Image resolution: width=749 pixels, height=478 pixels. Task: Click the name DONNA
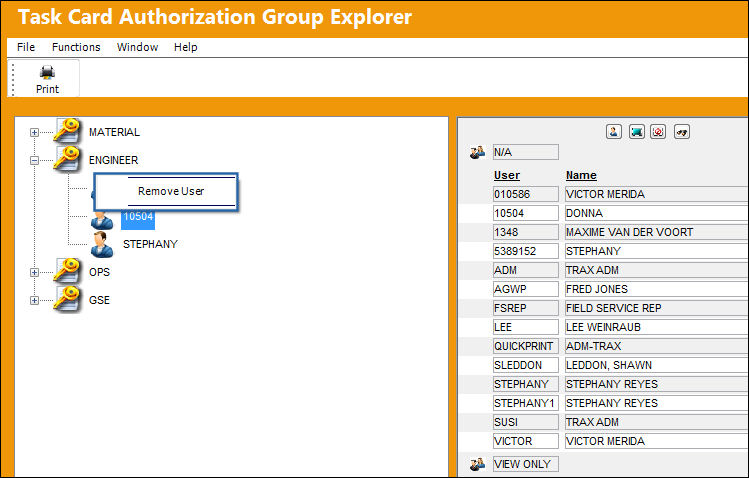pos(584,213)
